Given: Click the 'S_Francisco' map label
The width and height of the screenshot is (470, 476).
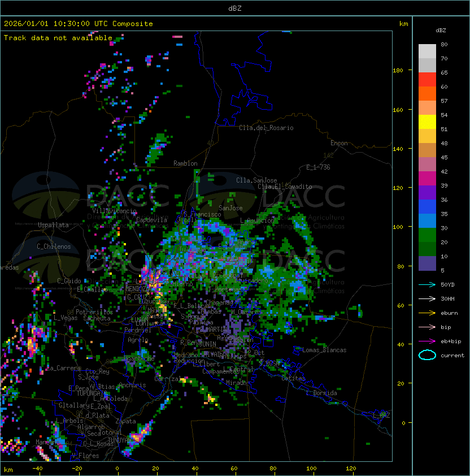Looking at the screenshot, I should pos(202,214).
